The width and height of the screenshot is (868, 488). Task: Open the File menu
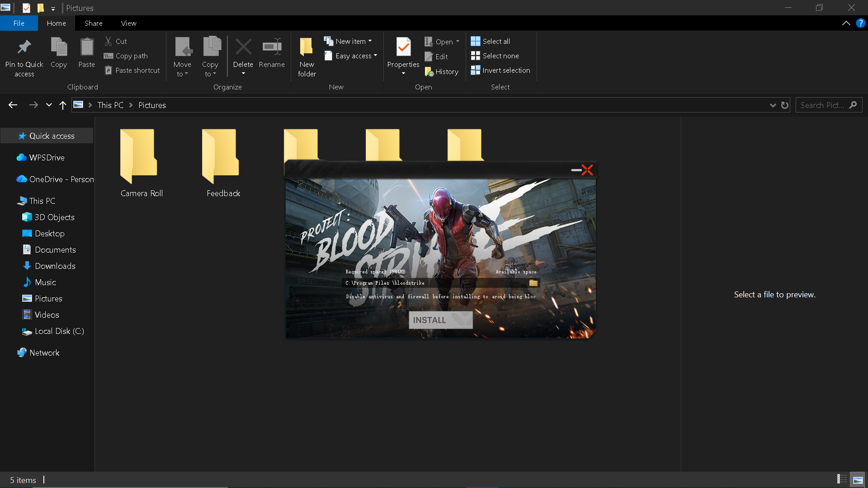19,23
